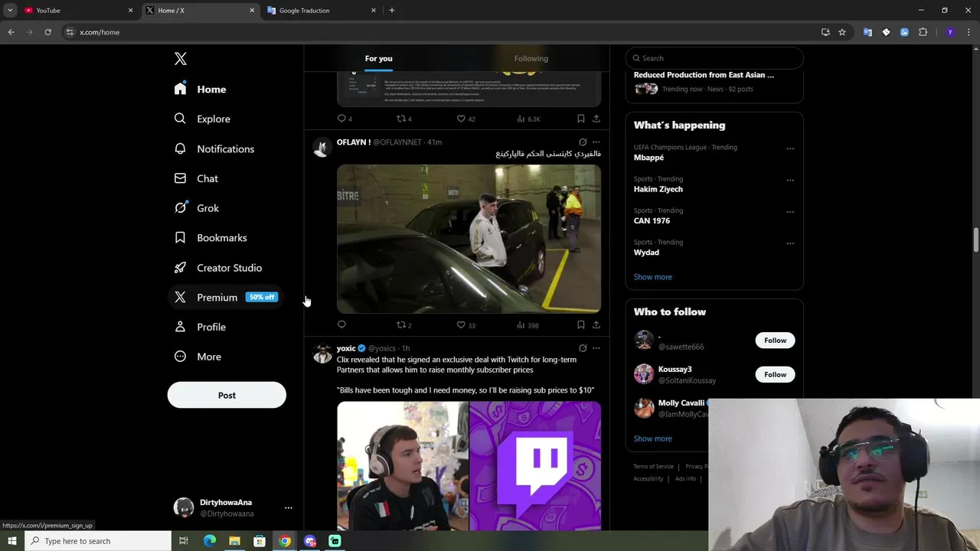Viewport: 980px width, 551px height.
Task: Show more trends under What's happening
Action: pyautogui.click(x=652, y=277)
